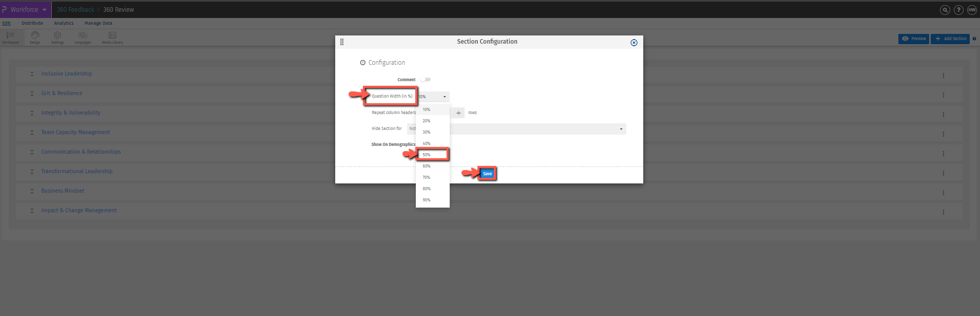
Task: Expand the Team Capacity Management section
Action: pyautogui.click(x=32, y=133)
